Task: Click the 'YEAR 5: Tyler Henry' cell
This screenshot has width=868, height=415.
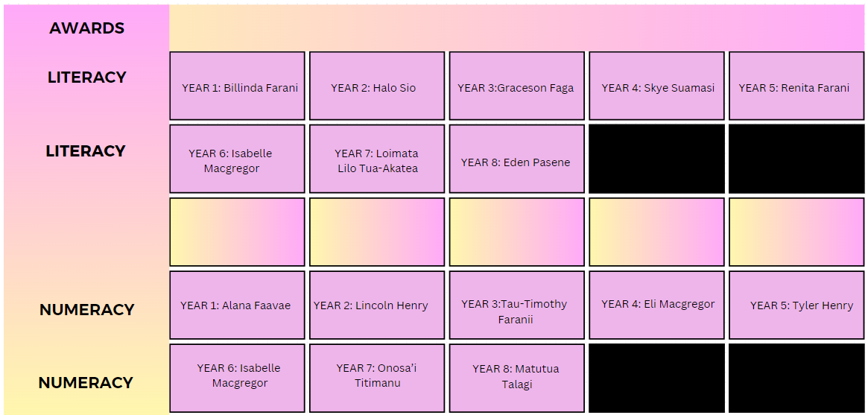Action: pyautogui.click(x=796, y=305)
